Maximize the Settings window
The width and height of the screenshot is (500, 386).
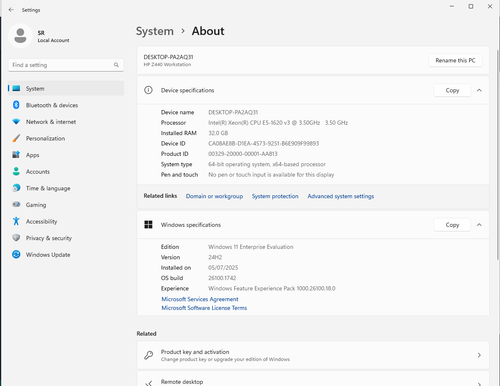471,6
